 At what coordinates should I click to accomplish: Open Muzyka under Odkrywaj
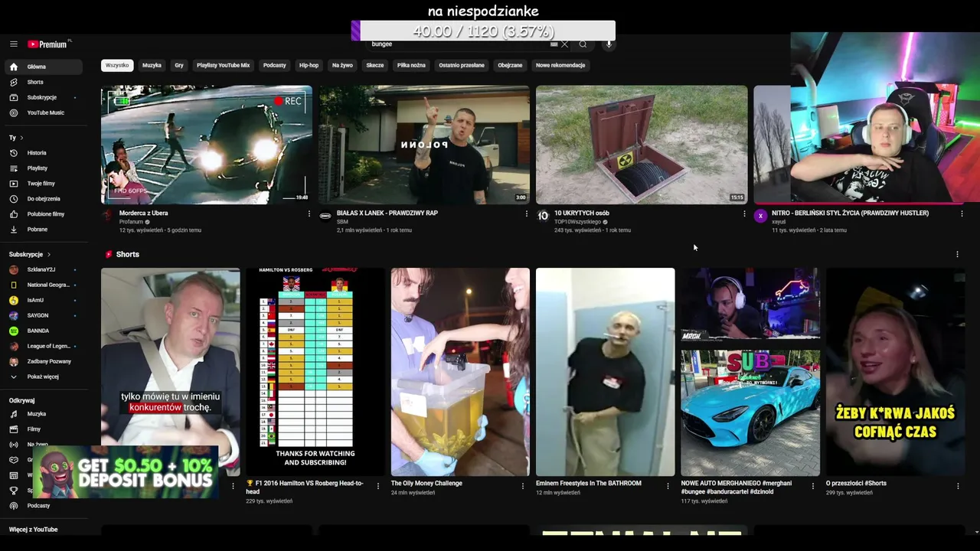point(43,414)
